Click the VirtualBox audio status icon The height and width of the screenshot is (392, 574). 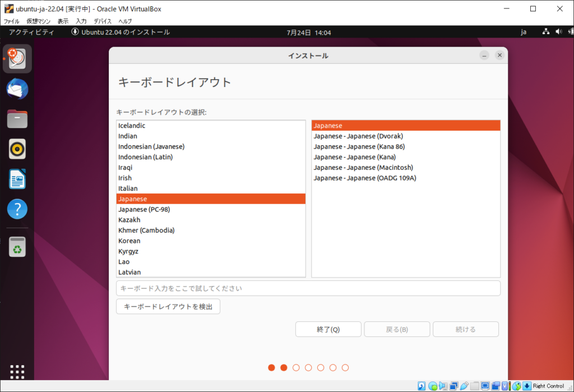click(443, 386)
